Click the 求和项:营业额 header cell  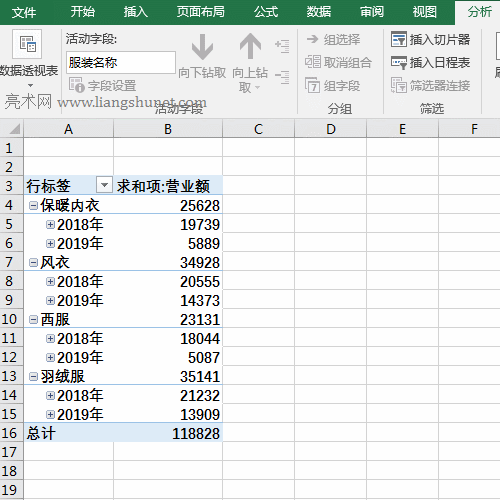[168, 186]
